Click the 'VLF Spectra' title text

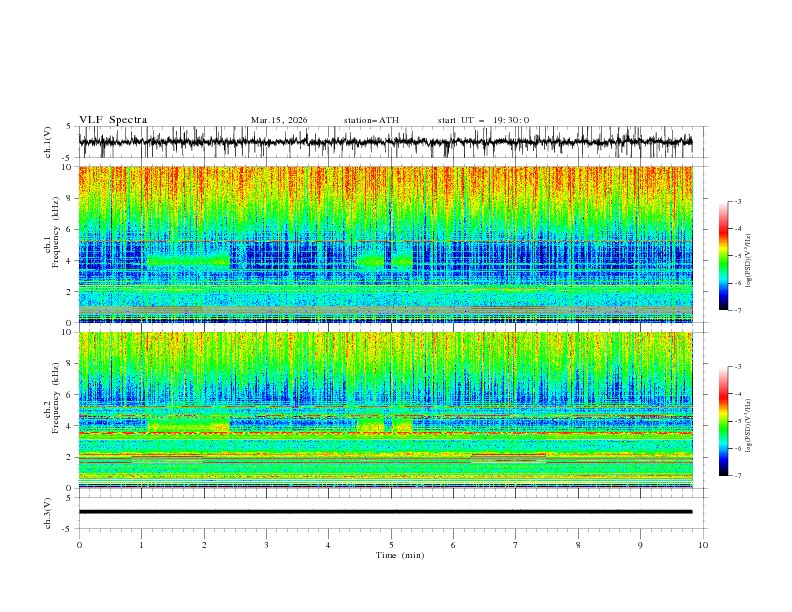point(113,120)
